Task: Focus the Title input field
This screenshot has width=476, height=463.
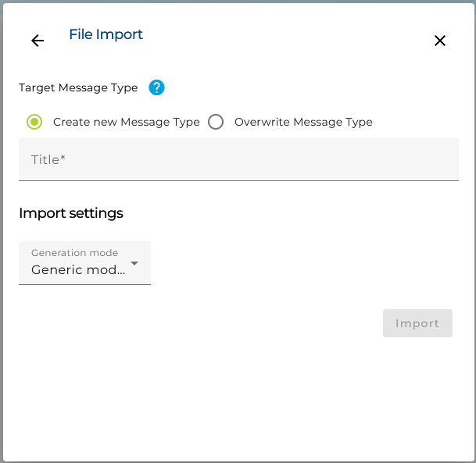Action: click(238, 159)
